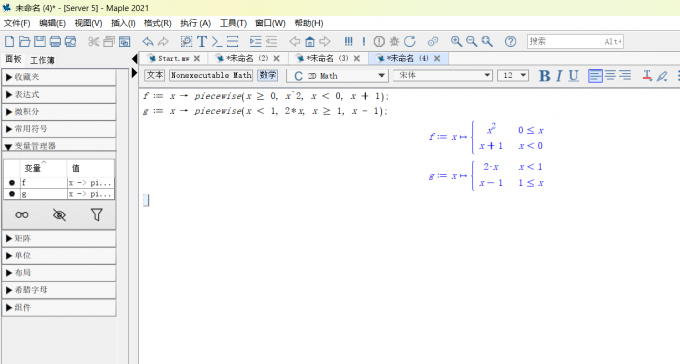Screen dimensions: 680x364
Task: Cut selection with scissors icon
Action: [x=93, y=41]
